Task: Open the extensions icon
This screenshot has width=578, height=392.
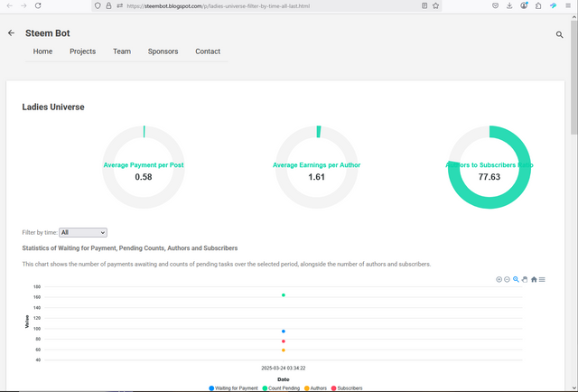Action: click(538, 6)
